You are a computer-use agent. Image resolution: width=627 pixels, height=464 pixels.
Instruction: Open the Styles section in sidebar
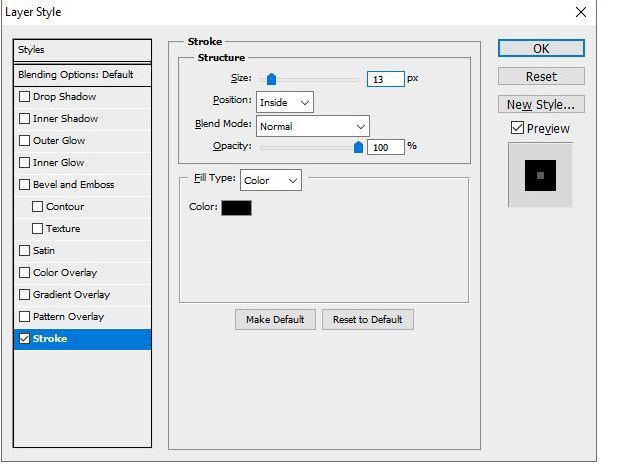(x=83, y=50)
